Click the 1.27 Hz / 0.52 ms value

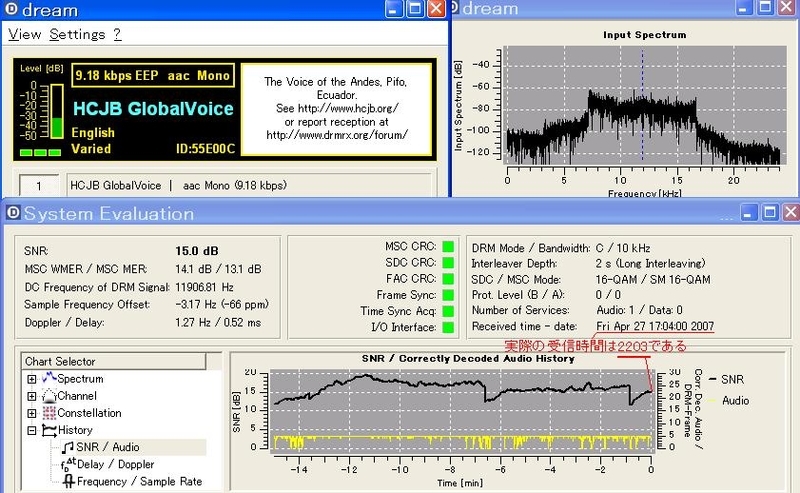tap(218, 323)
